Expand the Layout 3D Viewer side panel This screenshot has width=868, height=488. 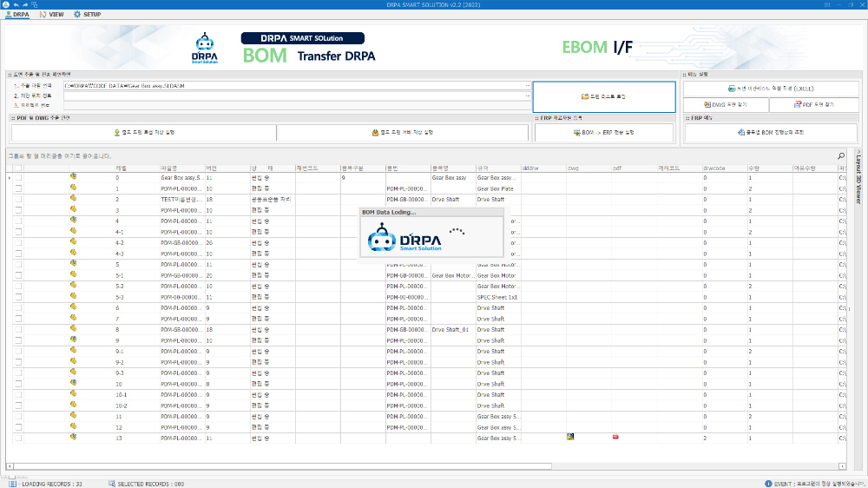pyautogui.click(x=858, y=177)
